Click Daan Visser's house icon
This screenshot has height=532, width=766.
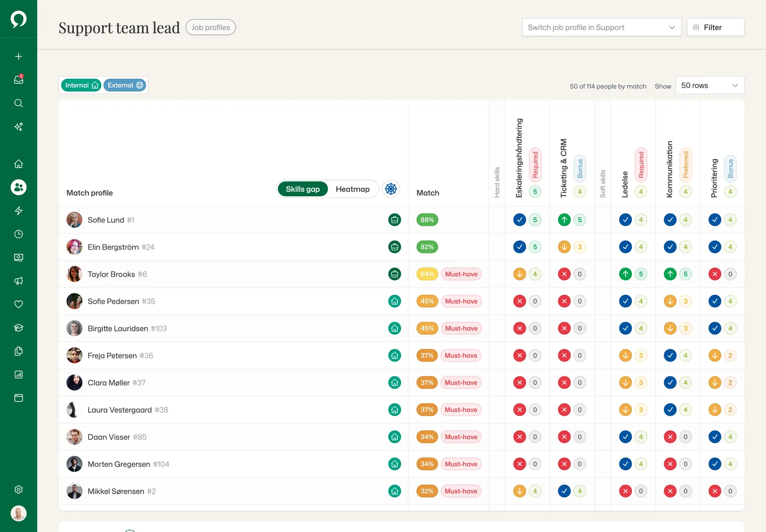[x=394, y=437]
